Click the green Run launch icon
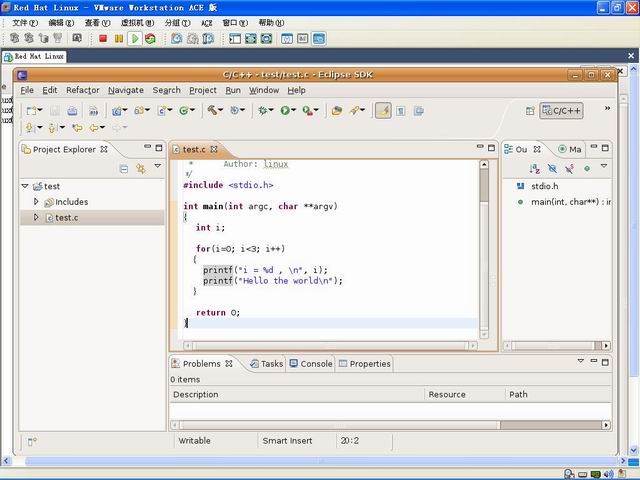 (284, 110)
